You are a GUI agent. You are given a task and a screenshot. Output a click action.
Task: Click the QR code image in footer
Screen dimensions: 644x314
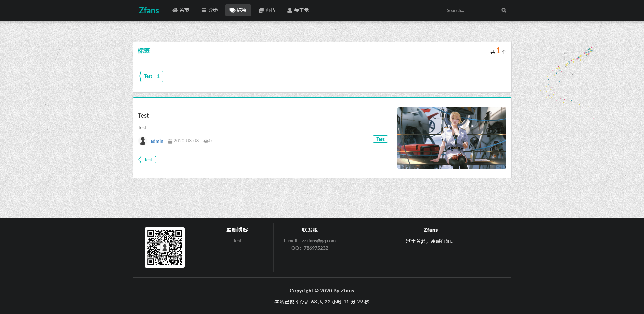click(164, 248)
